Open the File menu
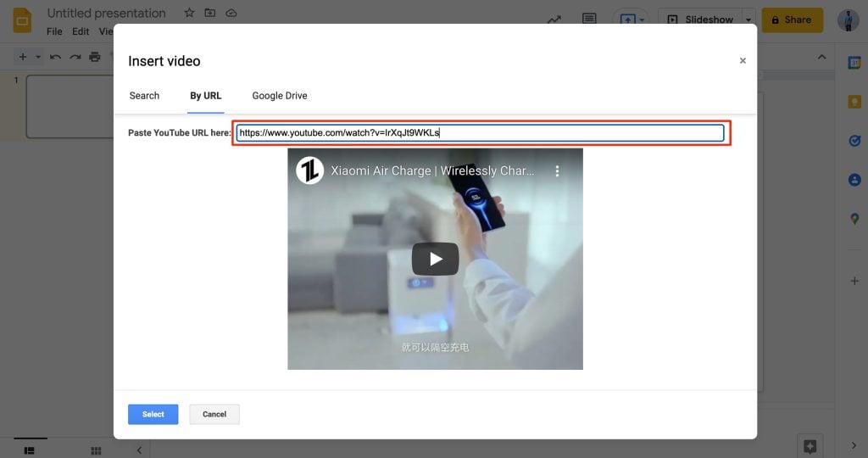The width and height of the screenshot is (868, 458). point(54,31)
